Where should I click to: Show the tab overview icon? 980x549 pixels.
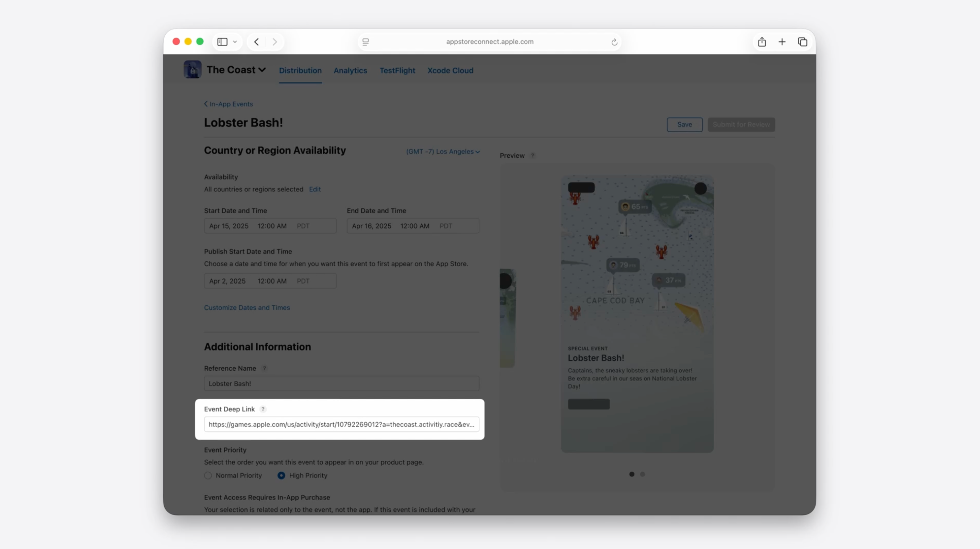tap(802, 42)
